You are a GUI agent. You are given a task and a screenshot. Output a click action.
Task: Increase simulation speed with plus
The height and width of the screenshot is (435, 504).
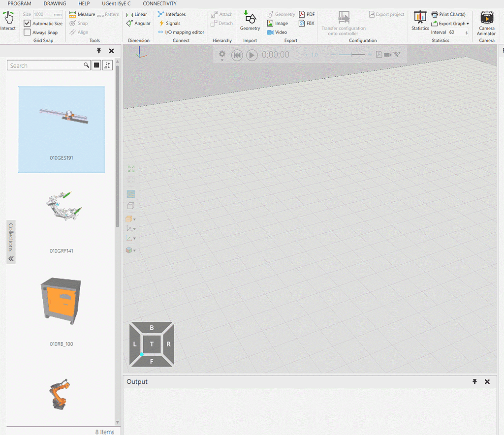click(x=370, y=55)
